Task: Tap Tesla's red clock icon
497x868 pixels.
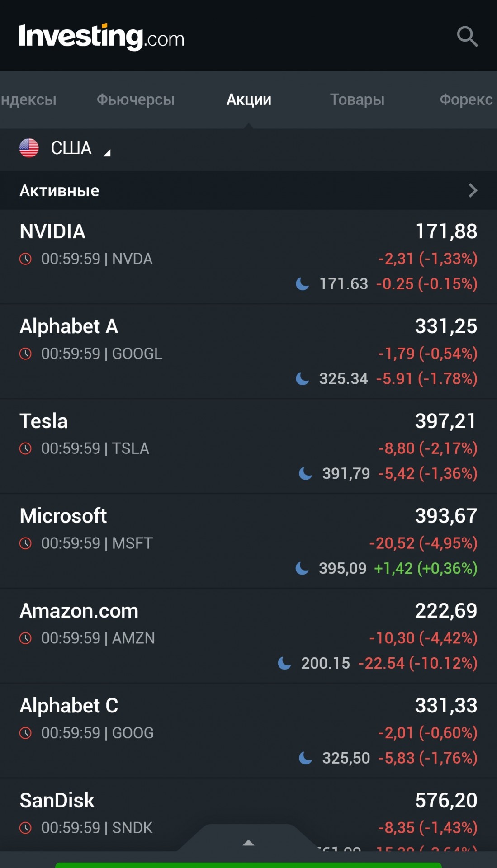Action: pyautogui.click(x=26, y=448)
